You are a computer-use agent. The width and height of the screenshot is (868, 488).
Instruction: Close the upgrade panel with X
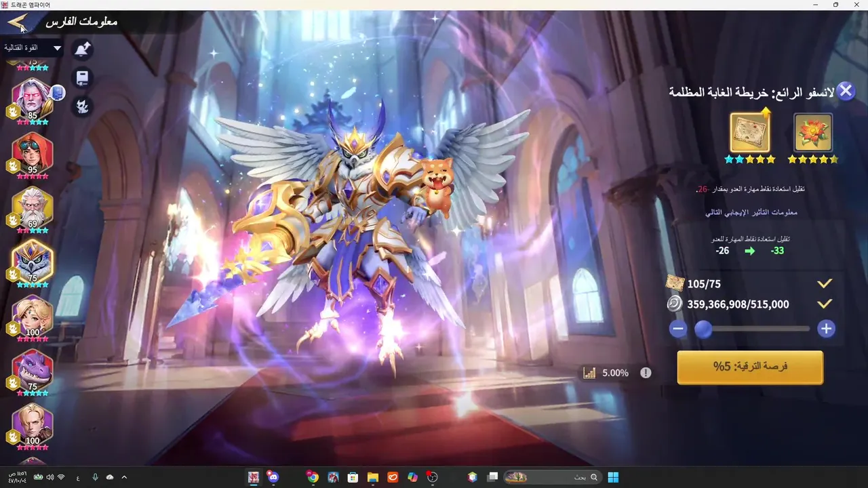845,91
